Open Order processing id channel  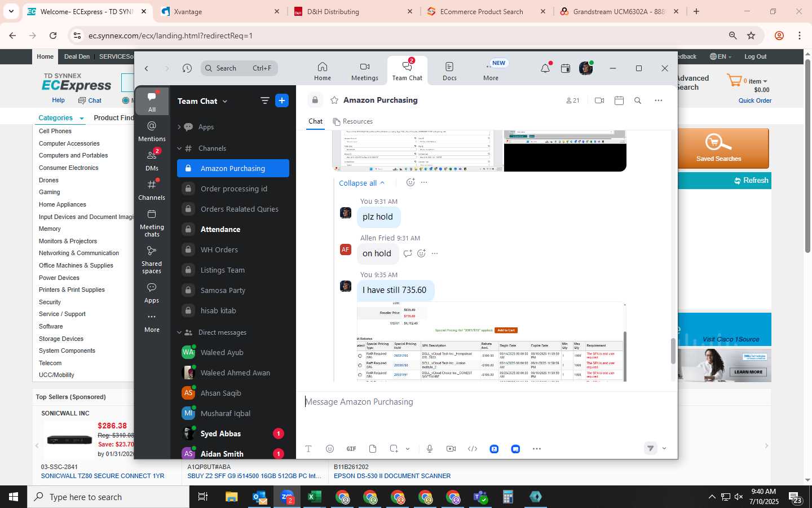click(x=233, y=189)
